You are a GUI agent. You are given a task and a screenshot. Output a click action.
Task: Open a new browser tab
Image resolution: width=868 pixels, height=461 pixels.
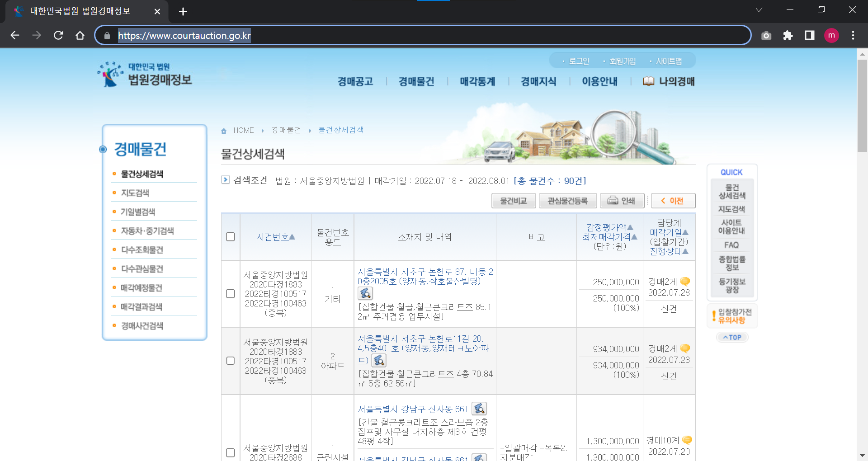click(183, 11)
